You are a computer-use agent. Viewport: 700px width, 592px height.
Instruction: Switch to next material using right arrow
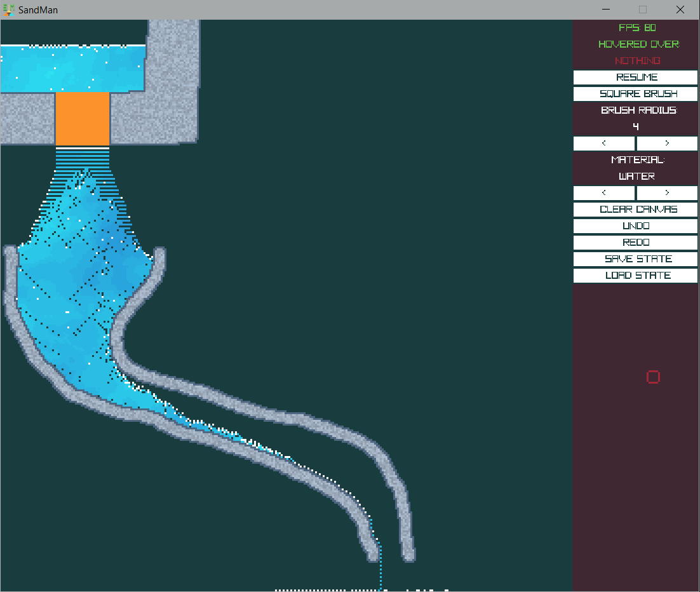coord(667,193)
